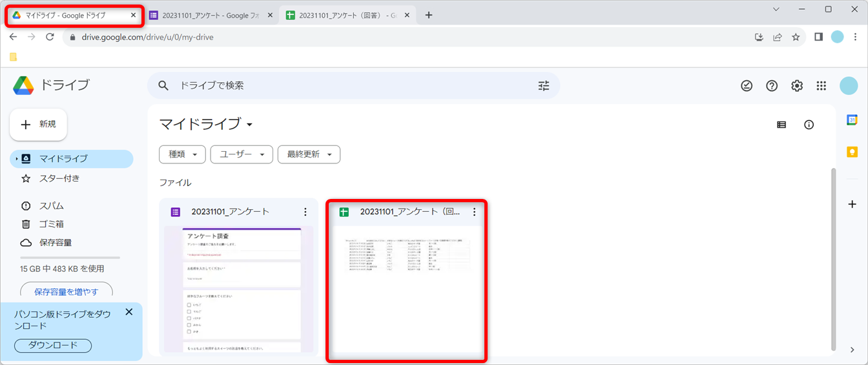Expand the 種類 filter dropdown
Image resolution: width=868 pixels, height=365 pixels.
[182, 154]
